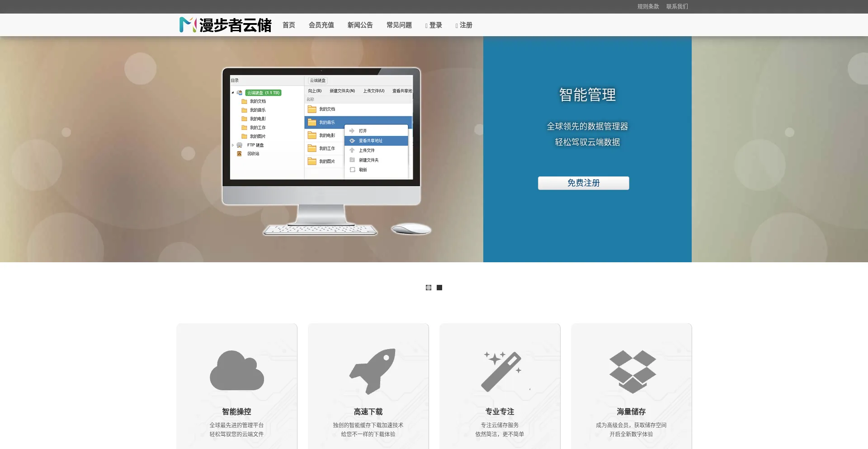Click the magic wand icon for 专业专注
Screen dimensions: 868x449
pos(502,371)
